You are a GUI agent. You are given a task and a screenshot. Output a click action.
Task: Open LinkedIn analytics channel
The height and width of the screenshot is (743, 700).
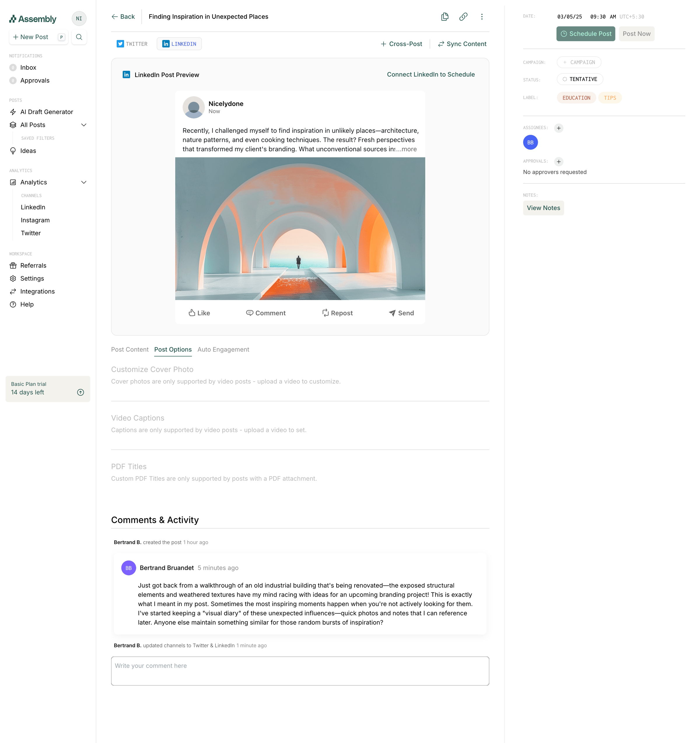33,207
